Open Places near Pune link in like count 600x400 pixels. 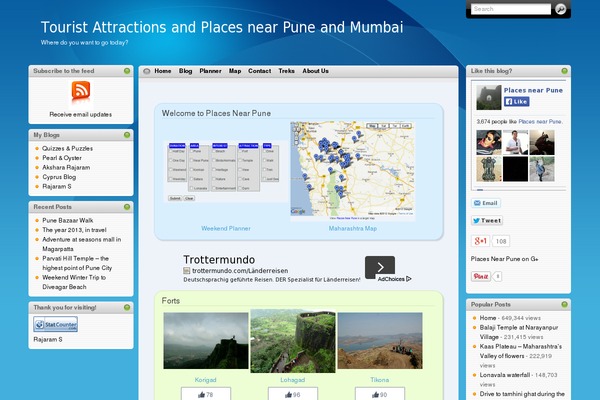point(540,121)
